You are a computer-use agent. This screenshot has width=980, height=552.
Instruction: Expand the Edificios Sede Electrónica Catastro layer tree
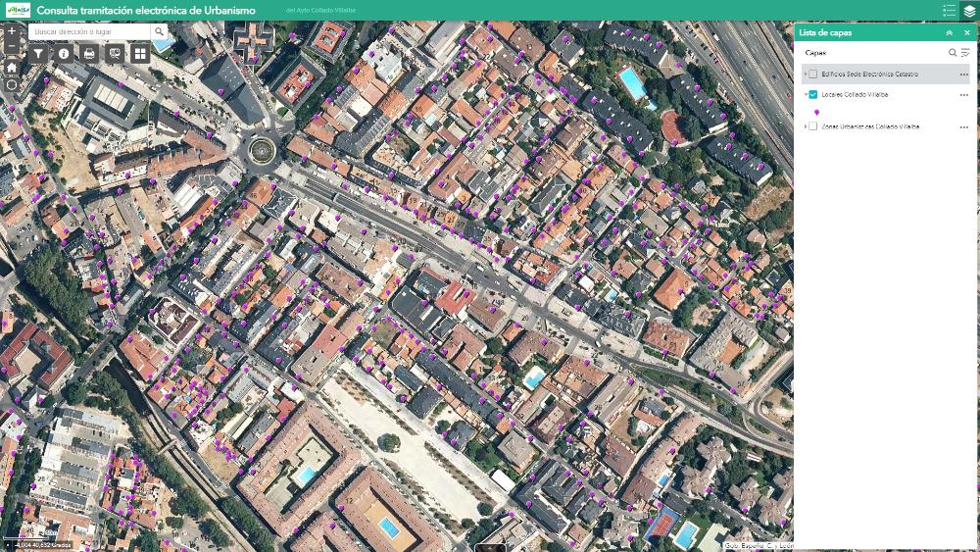[x=806, y=75]
